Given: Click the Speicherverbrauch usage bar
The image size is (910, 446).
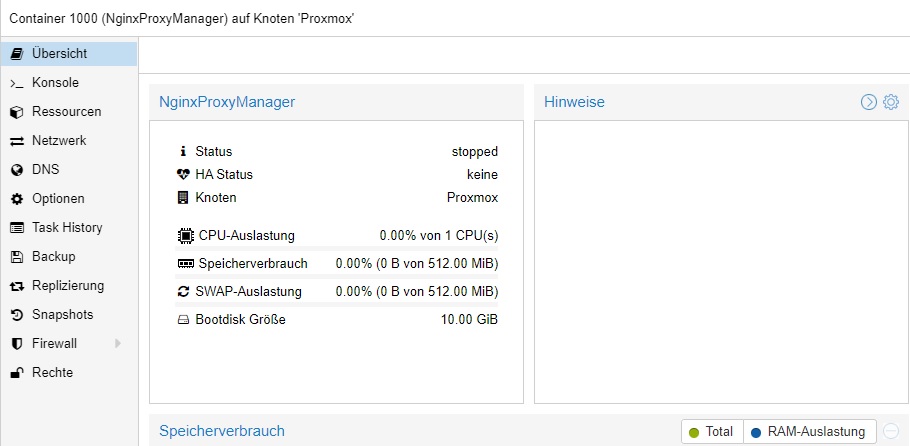Looking at the screenshot, I should [337, 277].
